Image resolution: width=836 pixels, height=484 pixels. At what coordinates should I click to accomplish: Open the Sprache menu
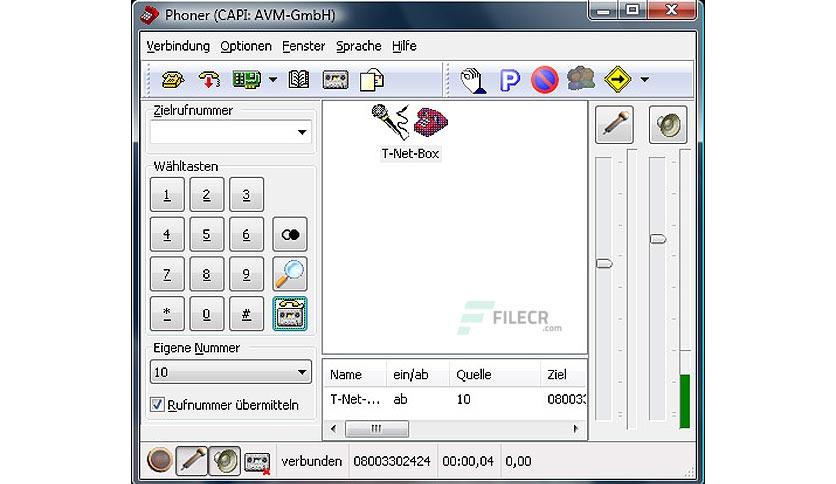coord(358,46)
